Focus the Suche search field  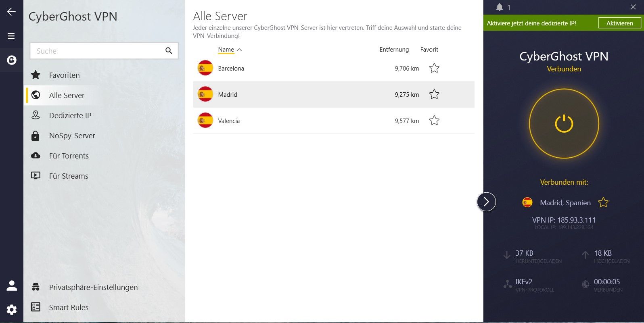coord(104,51)
